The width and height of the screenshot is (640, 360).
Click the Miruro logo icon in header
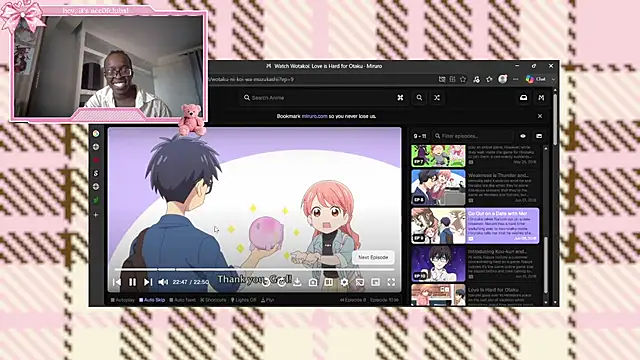point(541,98)
